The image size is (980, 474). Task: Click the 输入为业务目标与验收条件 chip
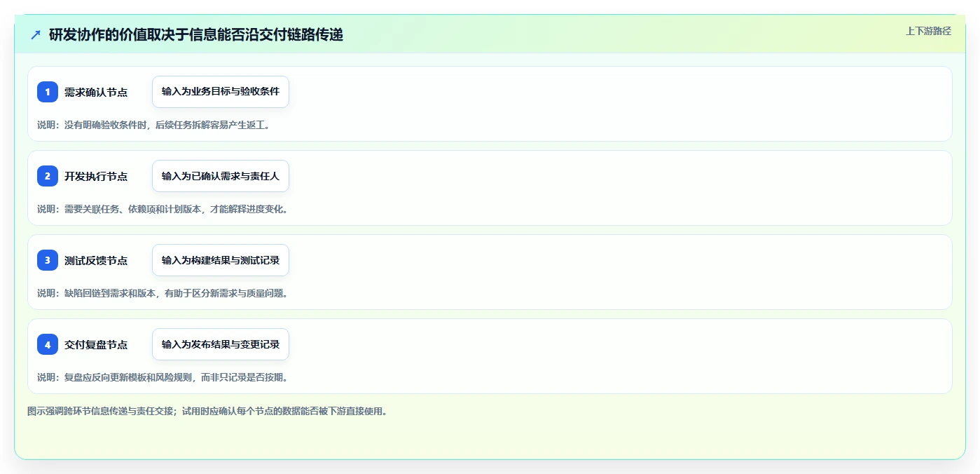point(221,92)
